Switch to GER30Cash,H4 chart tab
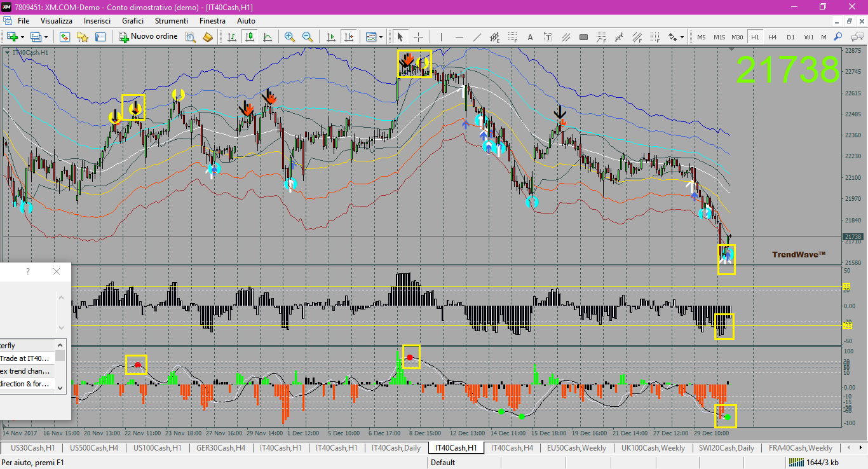Screen dimensions: 868x469 click(222, 448)
